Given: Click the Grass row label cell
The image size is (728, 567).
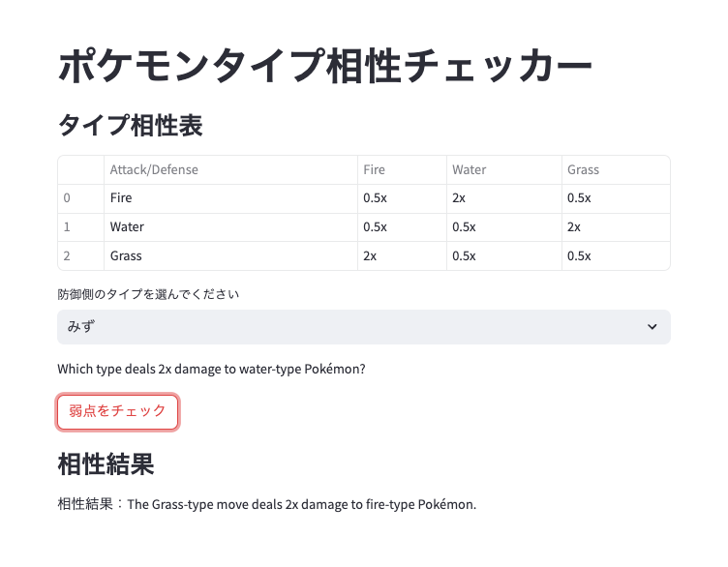Looking at the screenshot, I should [230, 255].
